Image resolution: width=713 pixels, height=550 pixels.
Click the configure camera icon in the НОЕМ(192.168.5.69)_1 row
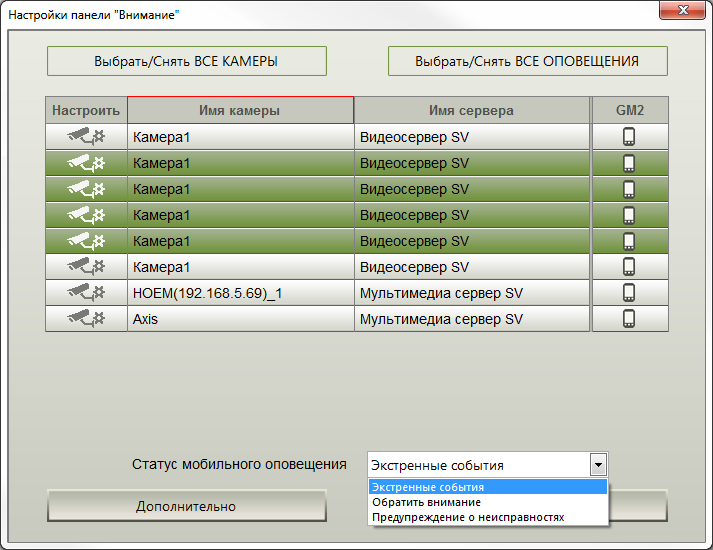click(86, 293)
